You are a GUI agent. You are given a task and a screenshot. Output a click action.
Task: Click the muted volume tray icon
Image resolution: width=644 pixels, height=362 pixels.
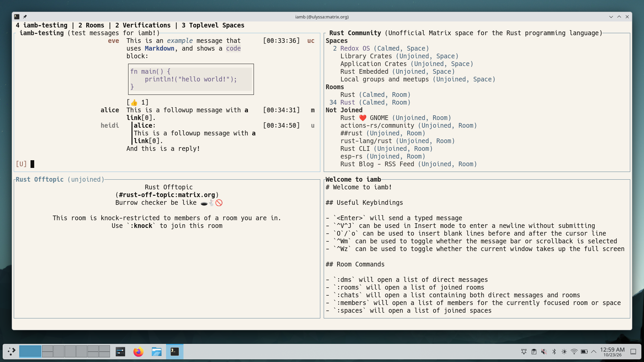tap(544, 352)
